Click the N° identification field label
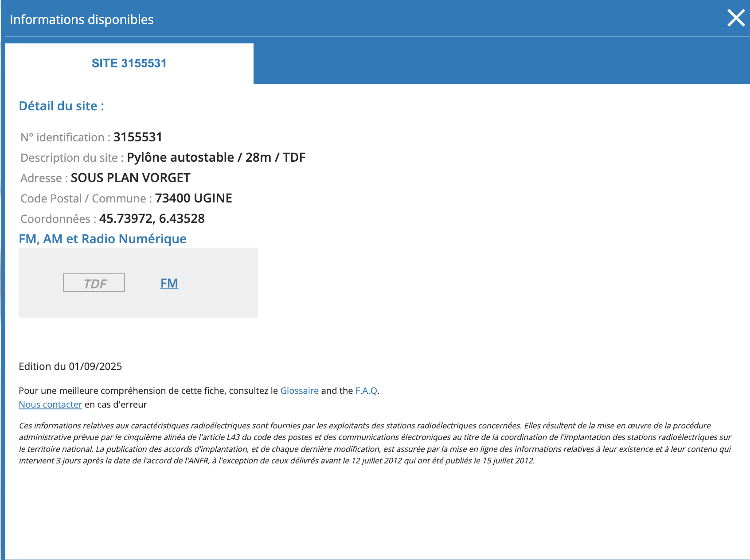This screenshot has height=560, width=750. [65, 137]
